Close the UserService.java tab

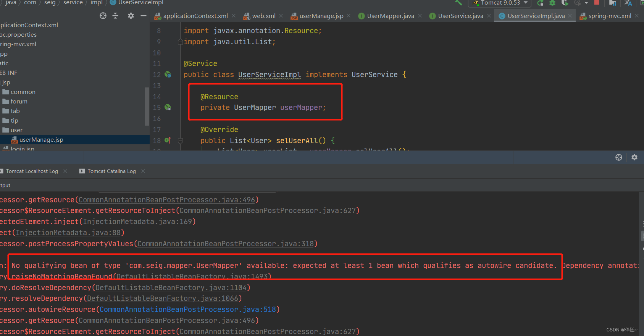click(489, 16)
